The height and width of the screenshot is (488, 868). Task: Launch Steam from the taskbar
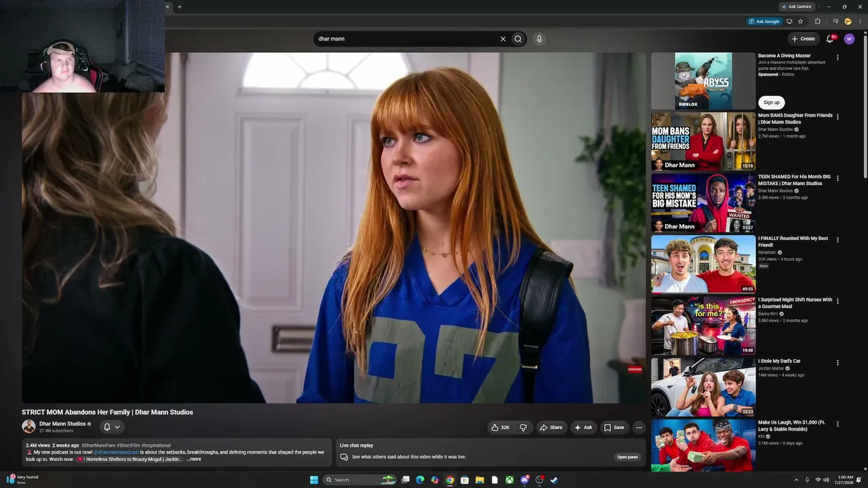click(554, 480)
